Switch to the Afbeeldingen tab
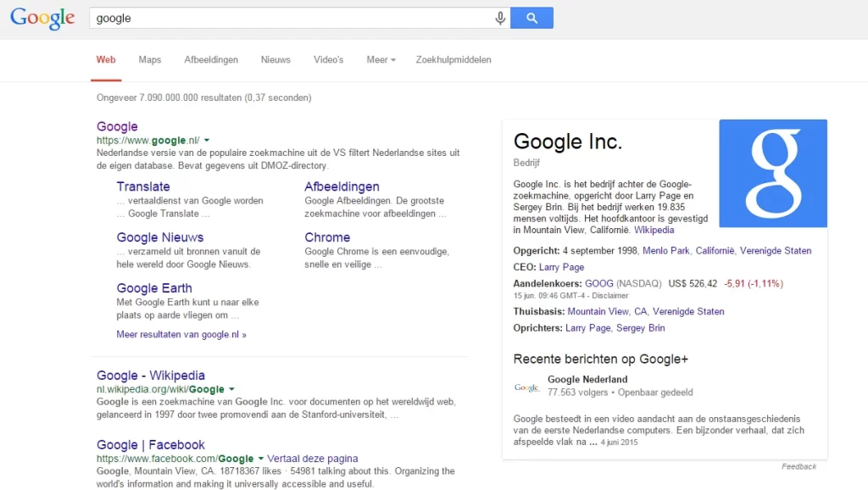This screenshot has height=490, width=868. 211,60
